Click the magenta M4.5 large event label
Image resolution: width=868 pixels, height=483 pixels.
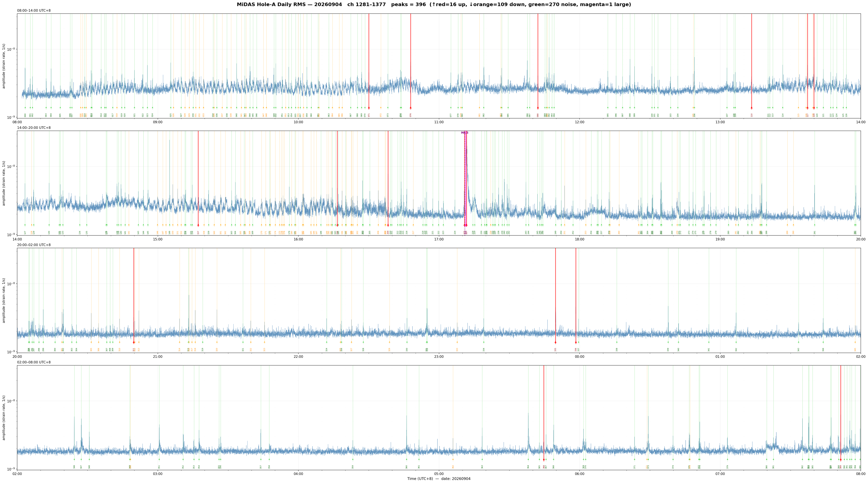(465, 133)
